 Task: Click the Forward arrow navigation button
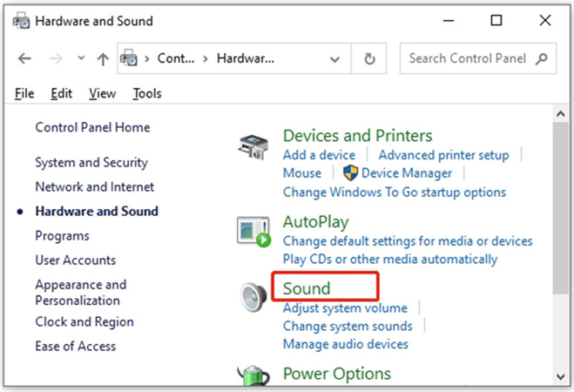coord(56,58)
